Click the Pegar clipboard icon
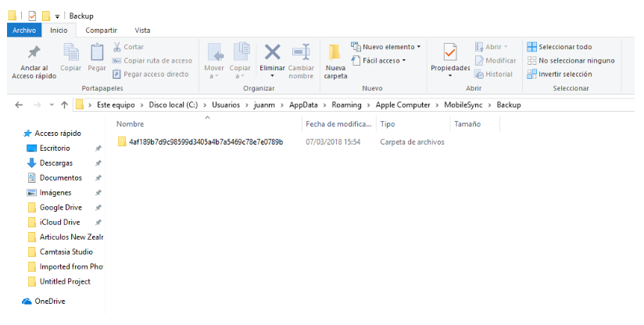The width and height of the screenshot is (644, 325). point(97,53)
